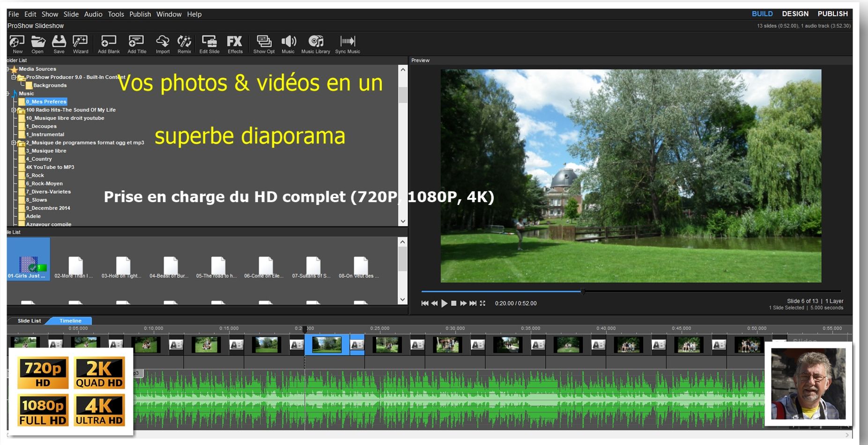Open the FX Effects panel
Screen dimensions: 868x445
[x=235, y=44]
